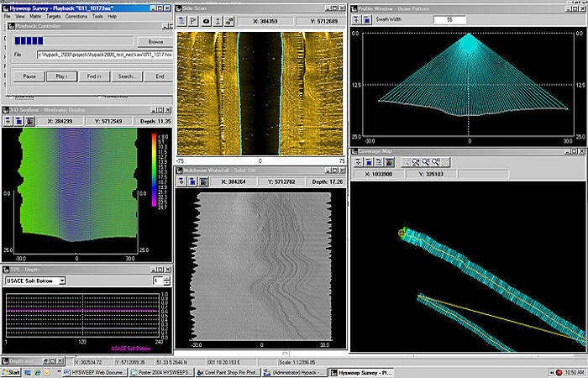The image size is (588, 378).
Task: Click blue-square icon in Coverage Map toolbar
Action: (x=369, y=162)
